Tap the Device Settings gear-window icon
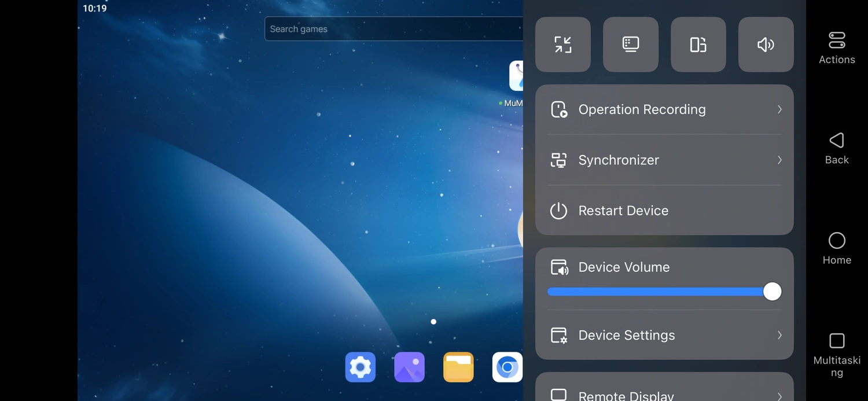 [559, 336]
